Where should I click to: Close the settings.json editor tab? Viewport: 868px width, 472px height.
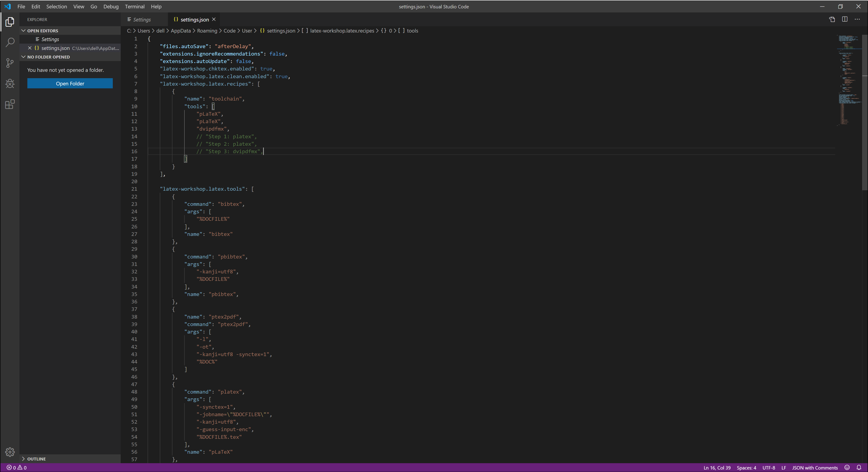coord(214,19)
